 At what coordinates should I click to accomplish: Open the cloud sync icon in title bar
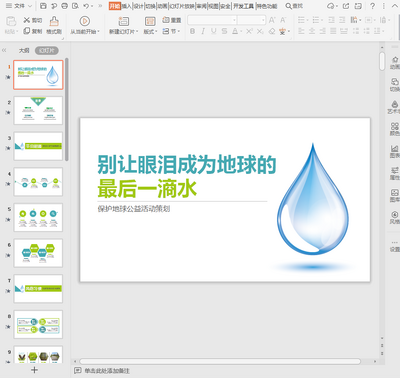coord(330,6)
